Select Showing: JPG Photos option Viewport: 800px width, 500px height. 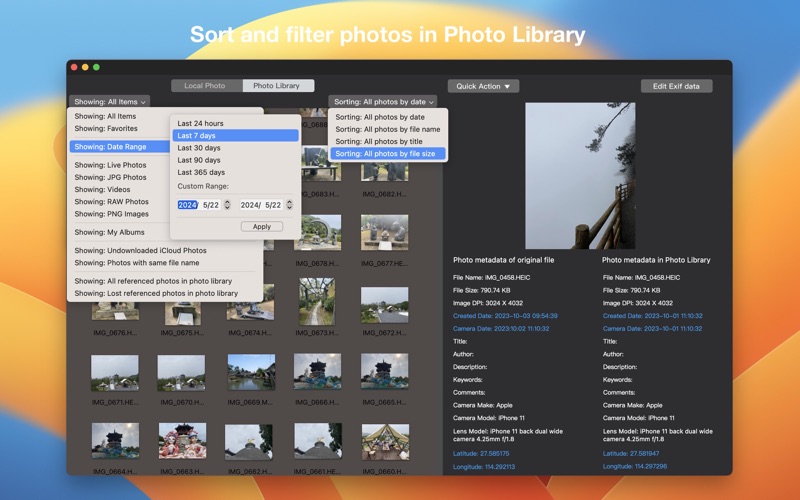click(x=110, y=178)
